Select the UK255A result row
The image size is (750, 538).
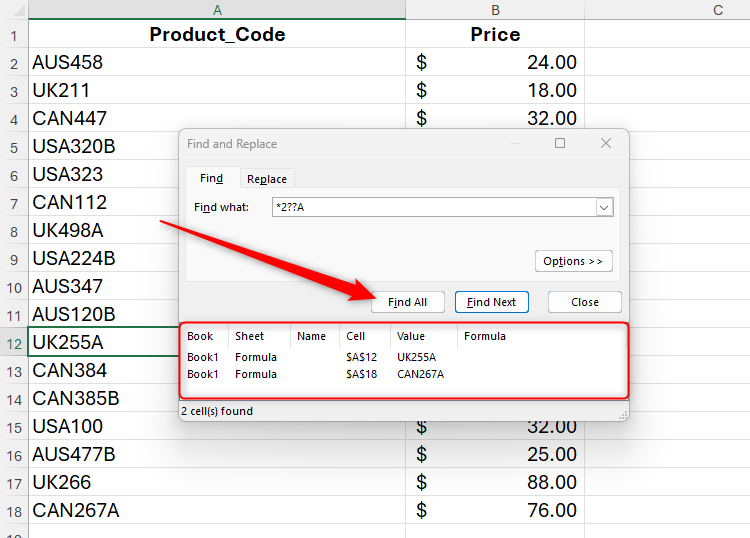[x=416, y=357]
